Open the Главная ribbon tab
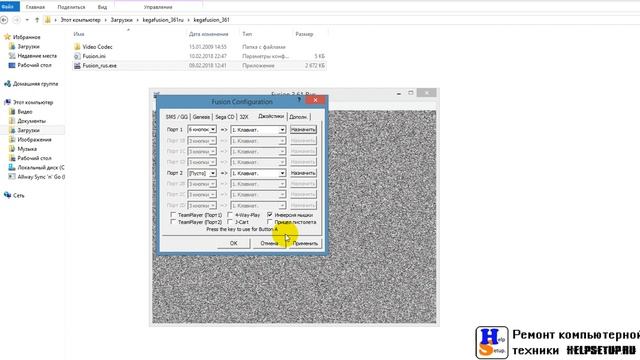Screen dimensions: 640x360 [x=35, y=7]
